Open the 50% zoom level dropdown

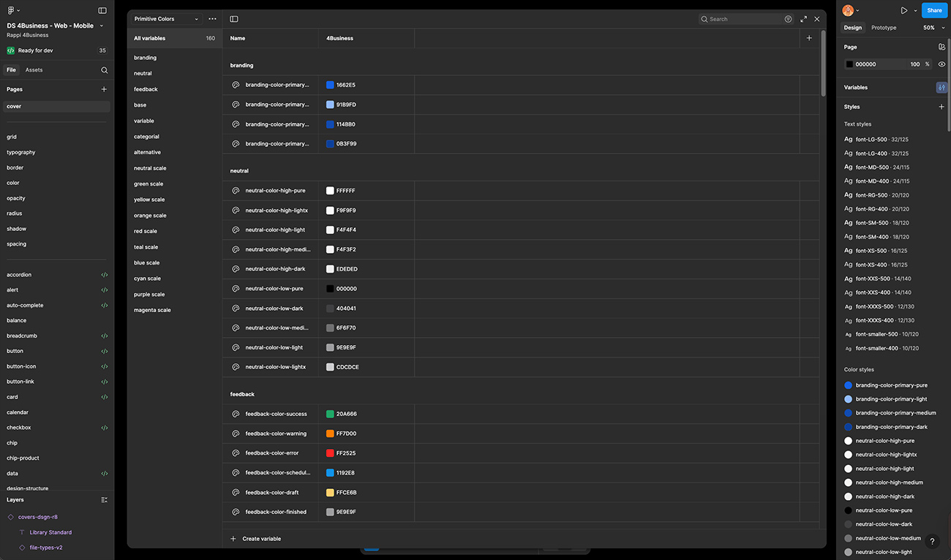(x=933, y=28)
